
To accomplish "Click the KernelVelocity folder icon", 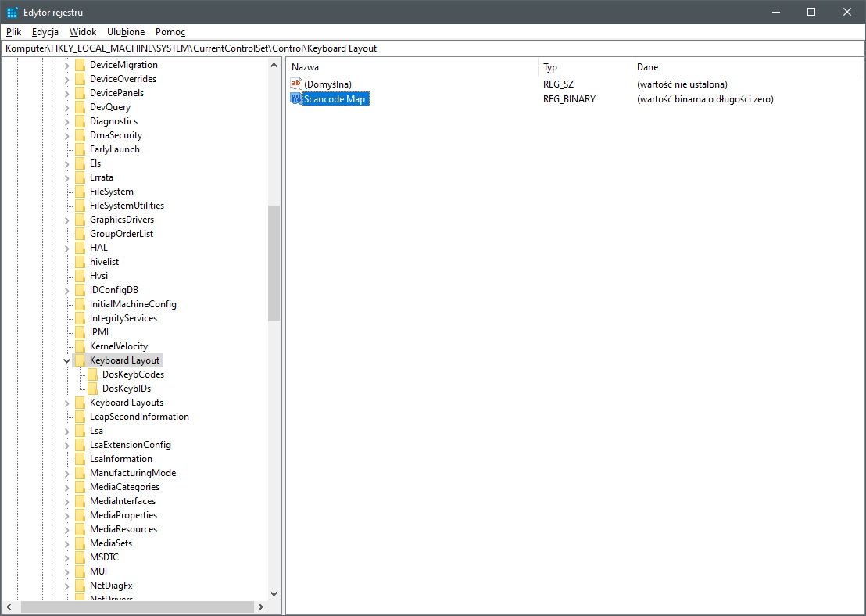I will click(x=80, y=346).
